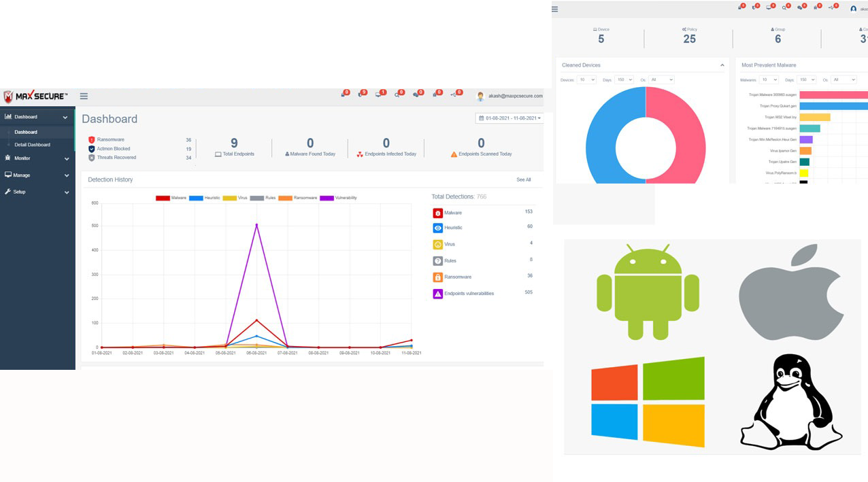Expand the Manage sidebar section
Screen dimensions: 868x482
(37, 175)
